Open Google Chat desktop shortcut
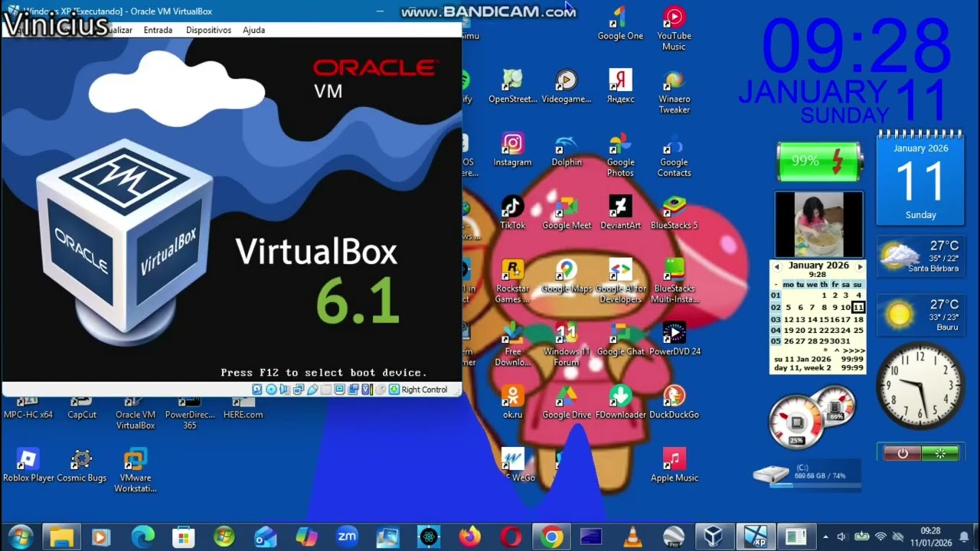The height and width of the screenshot is (551, 980). (620, 338)
